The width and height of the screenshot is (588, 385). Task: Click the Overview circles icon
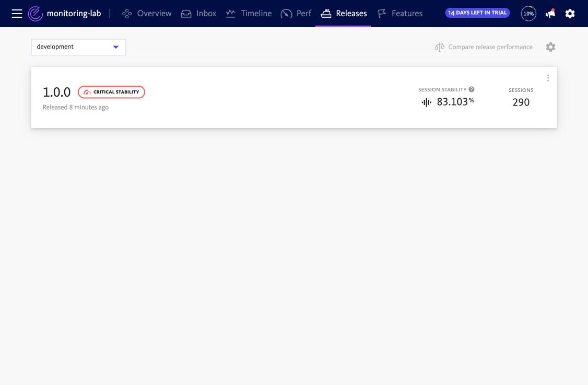pyautogui.click(x=127, y=14)
